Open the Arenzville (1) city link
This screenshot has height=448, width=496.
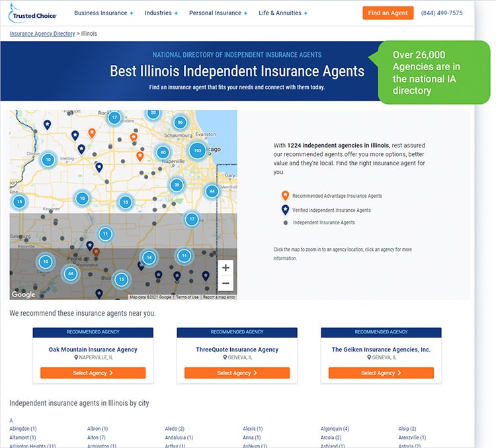[x=412, y=437]
